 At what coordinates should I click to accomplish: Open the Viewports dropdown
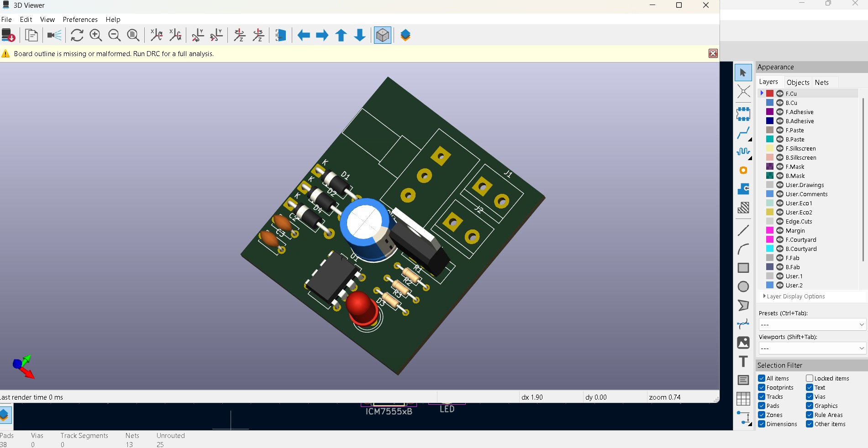pyautogui.click(x=811, y=348)
